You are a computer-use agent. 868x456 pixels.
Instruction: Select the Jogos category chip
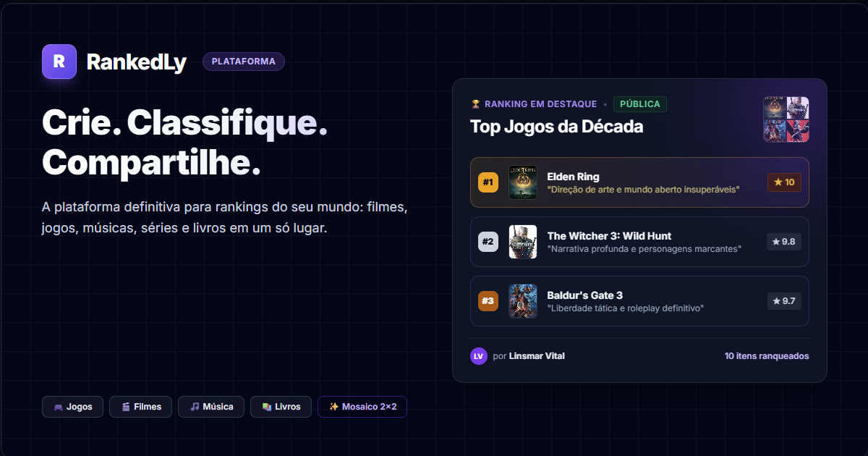(x=72, y=407)
